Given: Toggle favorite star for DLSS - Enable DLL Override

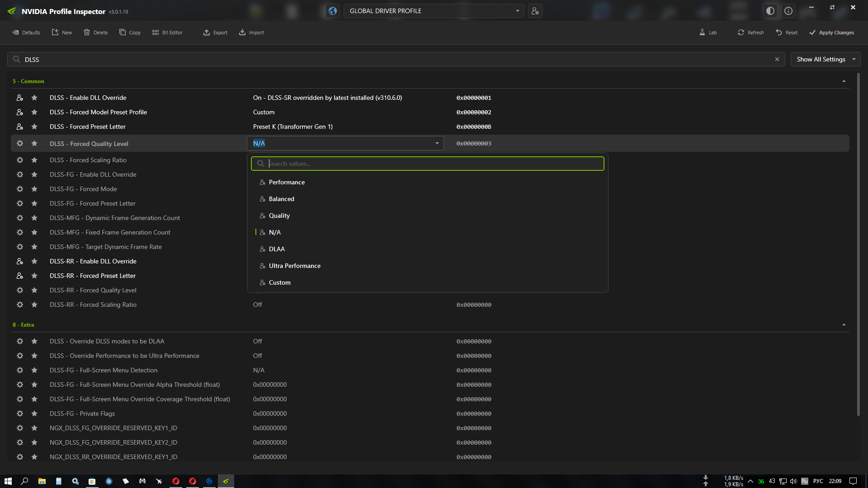Looking at the screenshot, I should (x=34, y=98).
